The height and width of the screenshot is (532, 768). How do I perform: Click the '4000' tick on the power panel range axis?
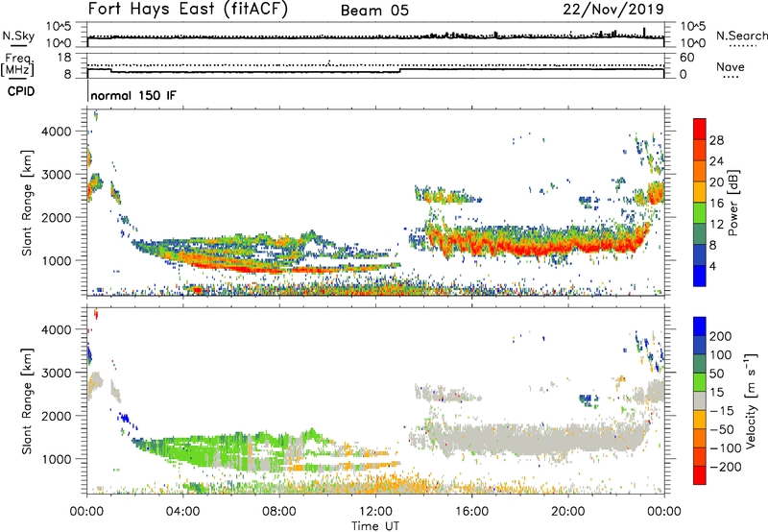(56, 132)
